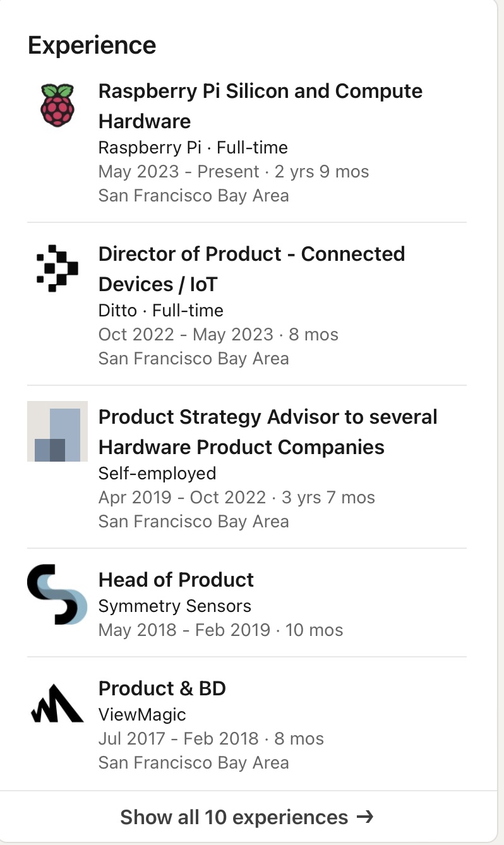Screen dimensions: 504x845
Task: Open Show all 10 experiences link
Action: click(234, 817)
